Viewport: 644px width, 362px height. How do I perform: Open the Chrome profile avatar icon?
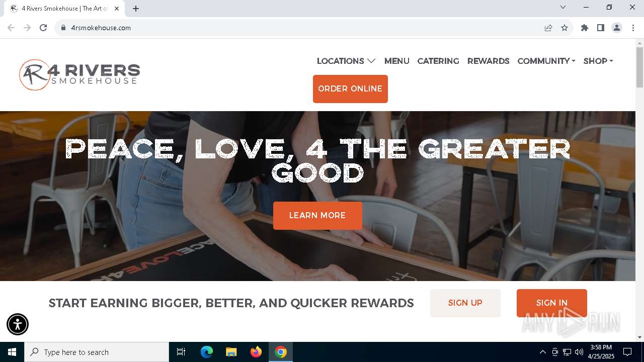pos(617,28)
